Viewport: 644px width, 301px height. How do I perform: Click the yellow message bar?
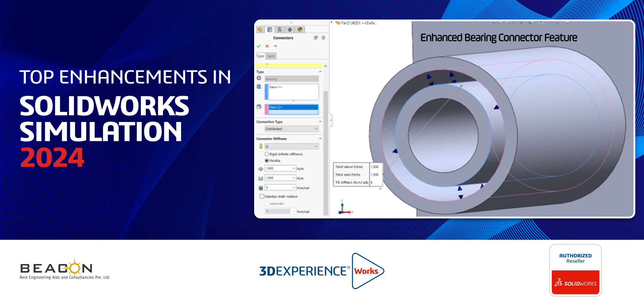point(289,65)
